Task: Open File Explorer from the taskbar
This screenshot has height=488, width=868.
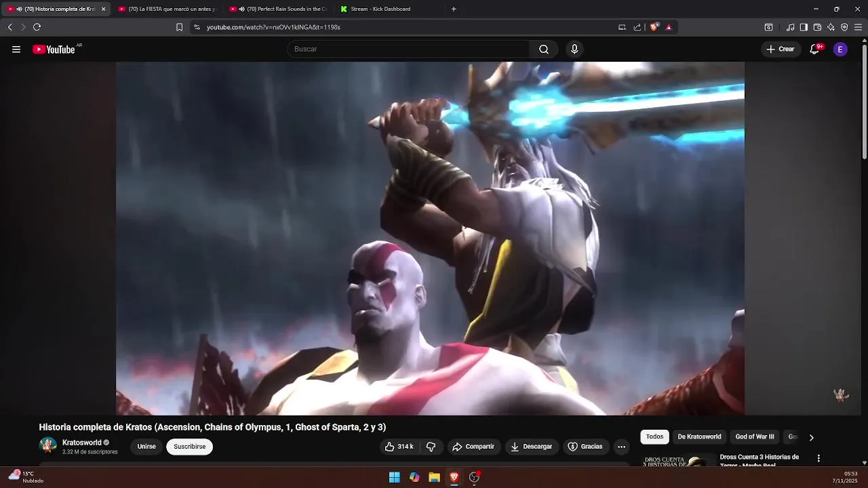Action: (435, 477)
